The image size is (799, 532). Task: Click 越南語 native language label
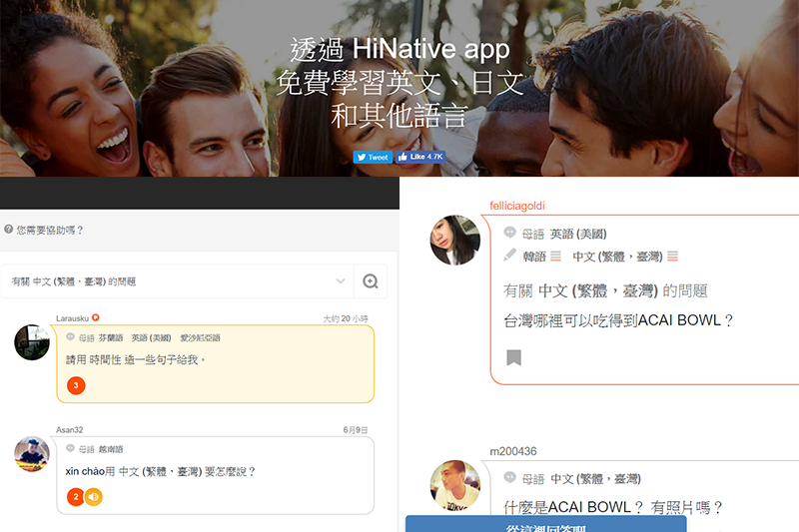pyautogui.click(x=111, y=449)
